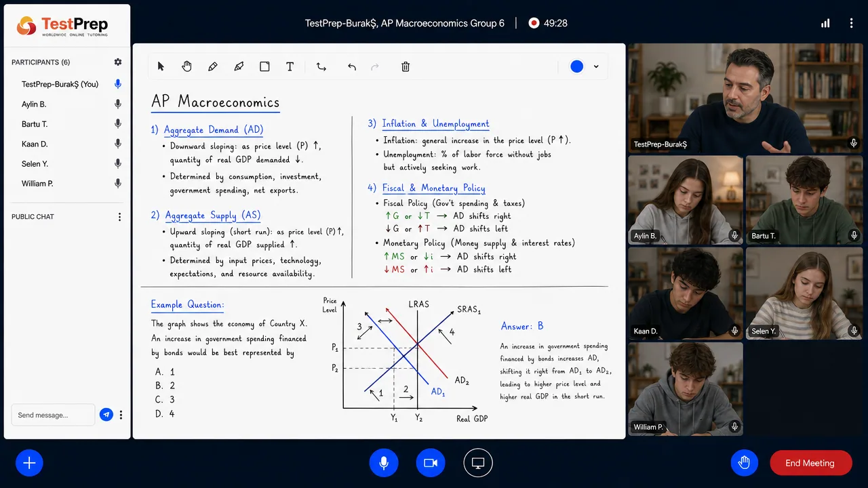The height and width of the screenshot is (488, 868).
Task: Open participants settings gear
Action: (x=118, y=62)
